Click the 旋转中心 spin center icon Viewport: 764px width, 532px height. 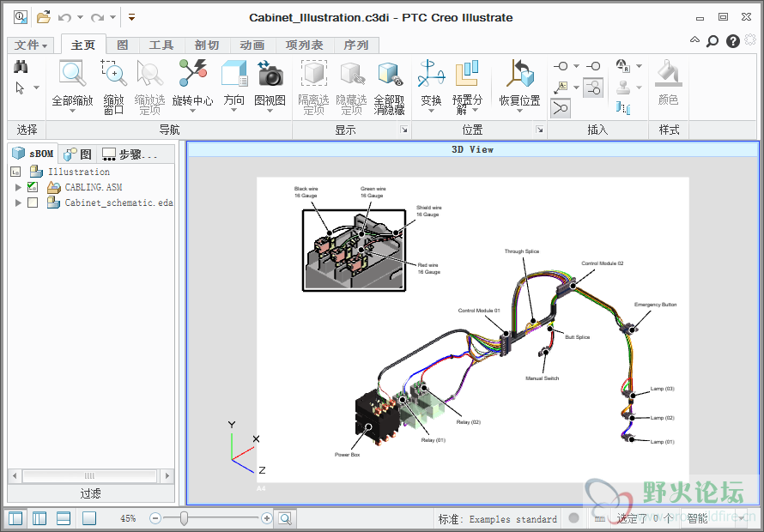(x=192, y=73)
